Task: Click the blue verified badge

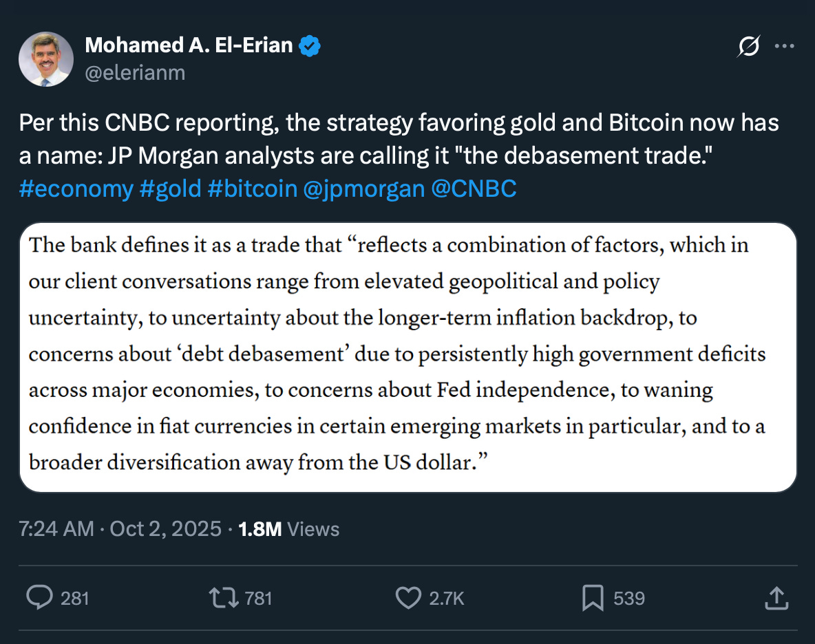Action: point(310,47)
